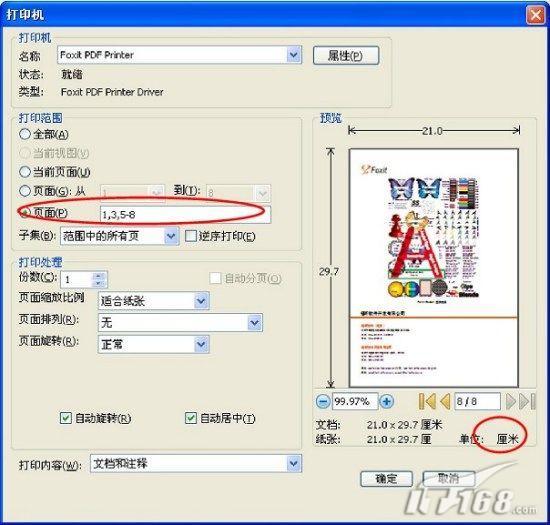
Task: Click the status value 就绪
Action: pos(72,74)
